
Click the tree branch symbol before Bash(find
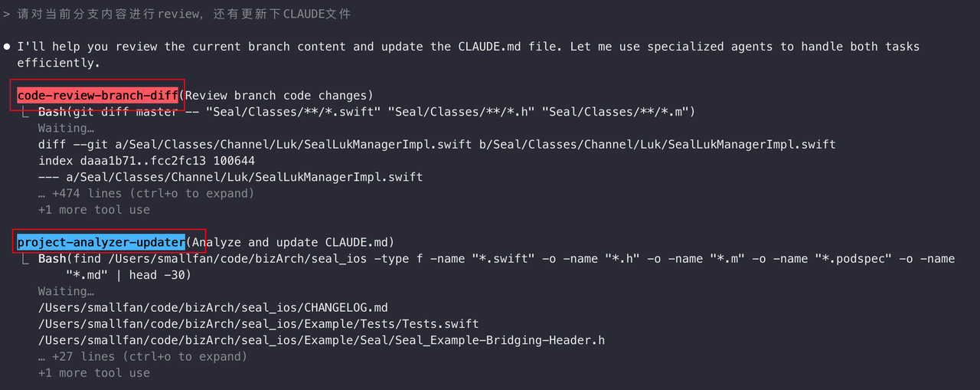click(x=25, y=259)
